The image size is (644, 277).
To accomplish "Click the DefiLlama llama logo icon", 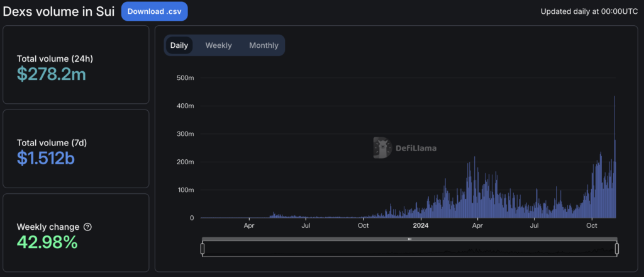I will 382,148.
